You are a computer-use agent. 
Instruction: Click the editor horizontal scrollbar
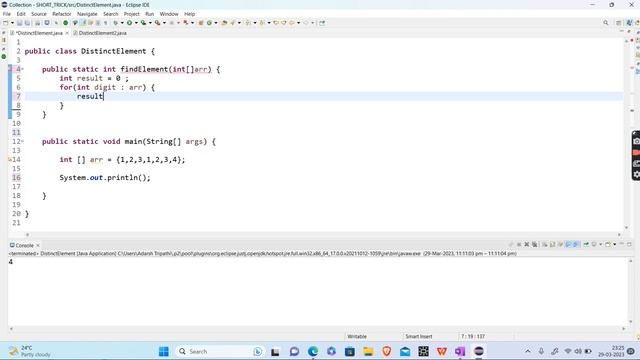[323, 235]
